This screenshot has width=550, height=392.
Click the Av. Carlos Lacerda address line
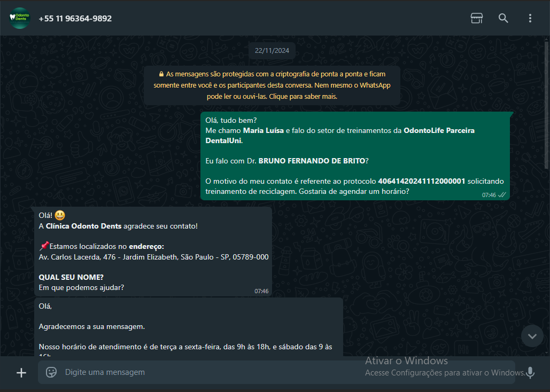pos(153,257)
